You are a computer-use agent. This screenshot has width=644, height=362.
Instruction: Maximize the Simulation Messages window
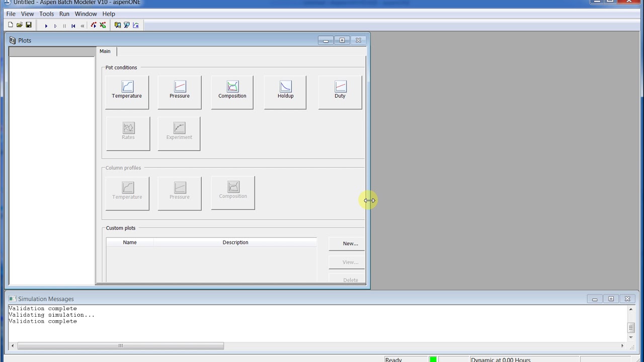point(611,299)
